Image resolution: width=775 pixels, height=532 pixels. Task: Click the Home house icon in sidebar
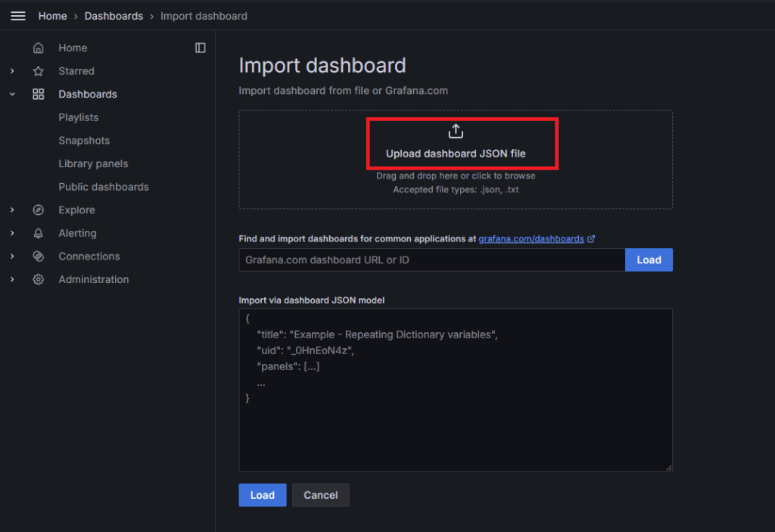coord(38,48)
